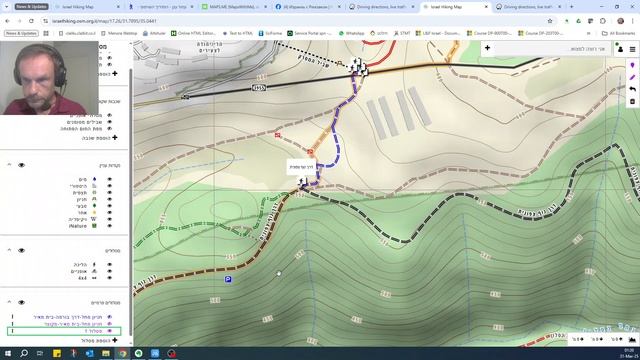Select the highlighted private route row
The height and width of the screenshot is (360, 640).
[64, 331]
